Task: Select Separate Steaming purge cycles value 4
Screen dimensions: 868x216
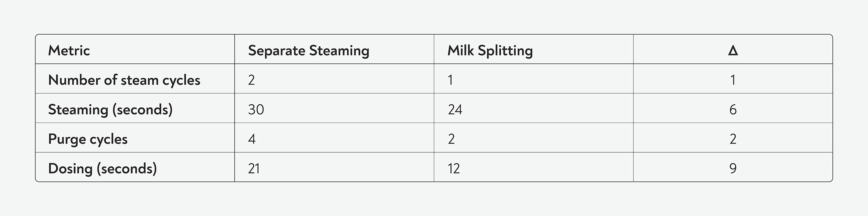Action: (x=252, y=139)
